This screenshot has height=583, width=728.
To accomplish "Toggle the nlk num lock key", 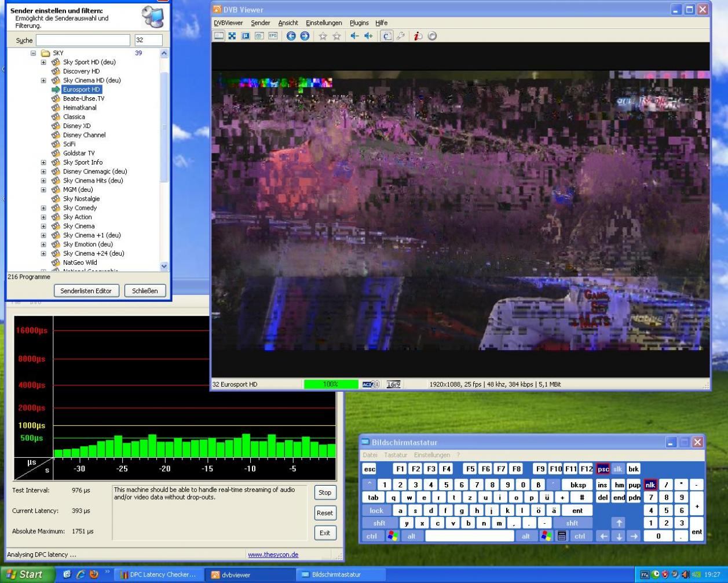I will [x=650, y=485].
